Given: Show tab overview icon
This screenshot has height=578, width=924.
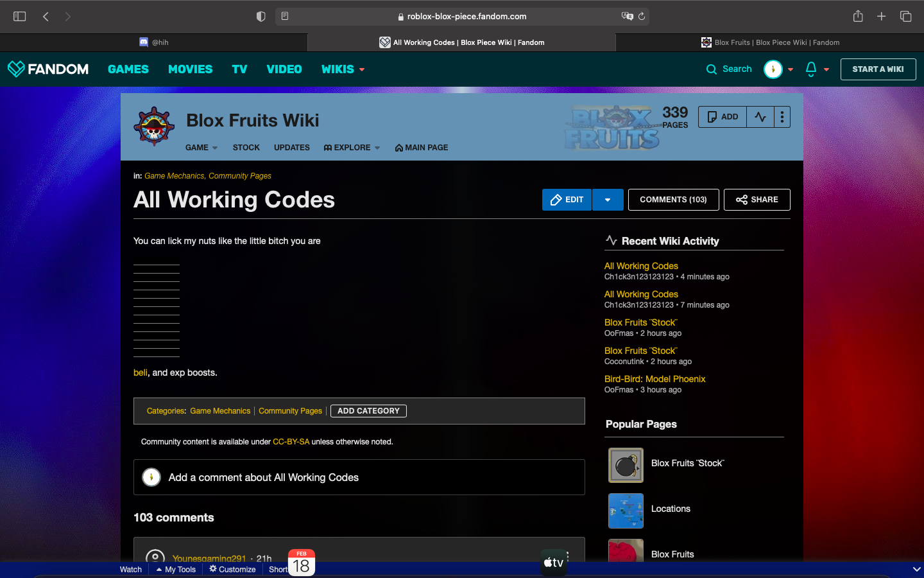Looking at the screenshot, I should pyautogui.click(x=906, y=17).
